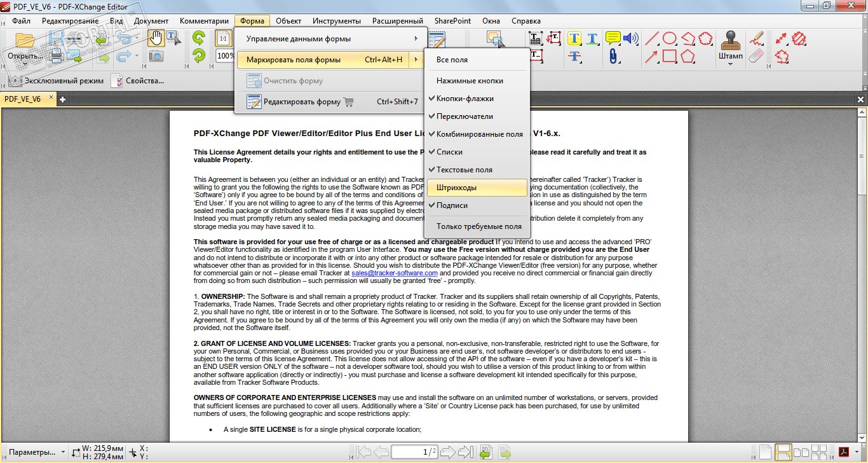Viewport: 868px width, 463px height.
Task: Select single page continuous layout icon
Action: pyautogui.click(x=783, y=452)
